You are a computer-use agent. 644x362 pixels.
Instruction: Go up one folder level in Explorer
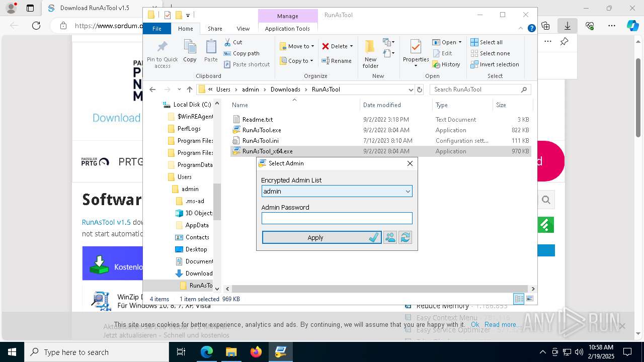point(189,89)
